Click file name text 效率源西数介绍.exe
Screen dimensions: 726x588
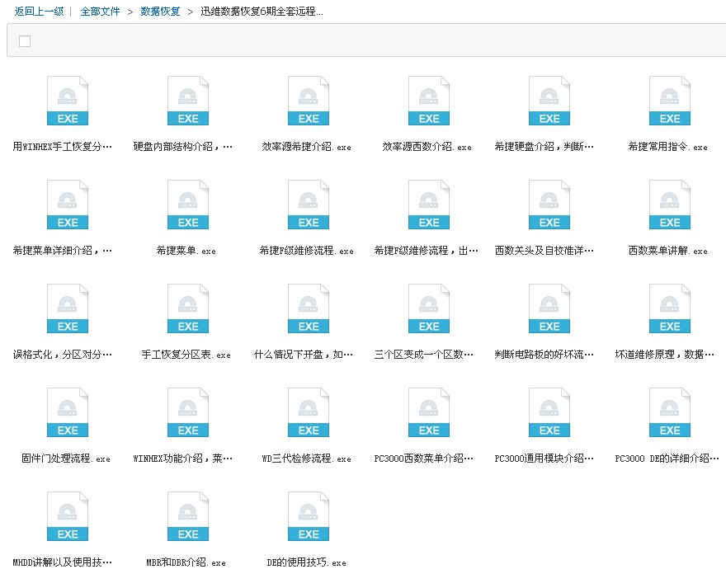(427, 147)
